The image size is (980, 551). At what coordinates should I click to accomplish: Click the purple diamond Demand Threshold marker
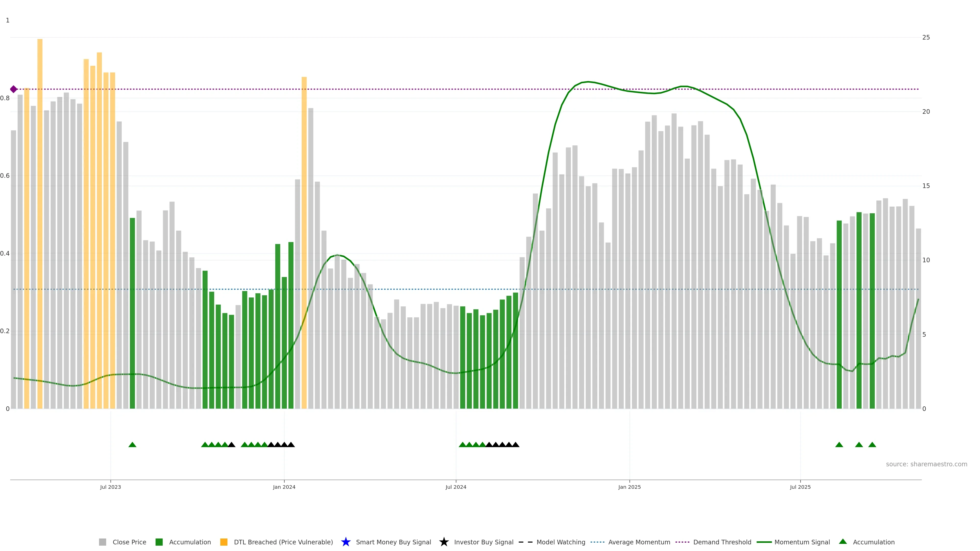point(14,89)
